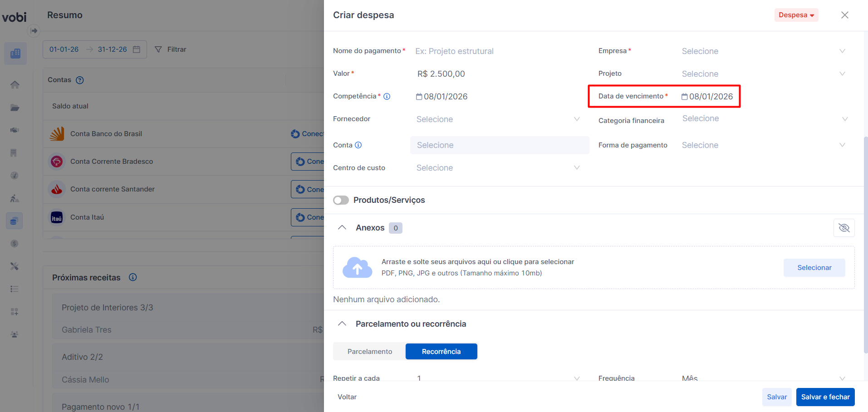Open the folder icon in sidebar

pos(15,108)
